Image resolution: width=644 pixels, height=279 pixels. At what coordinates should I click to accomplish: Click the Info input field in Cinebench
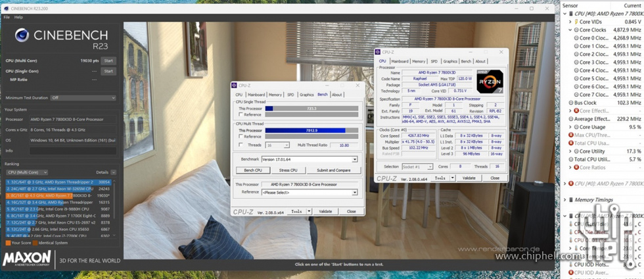pyautogui.click(x=73, y=151)
